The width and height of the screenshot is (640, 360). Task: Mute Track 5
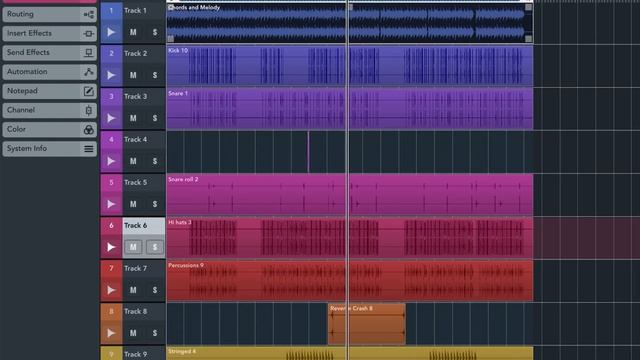click(133, 204)
